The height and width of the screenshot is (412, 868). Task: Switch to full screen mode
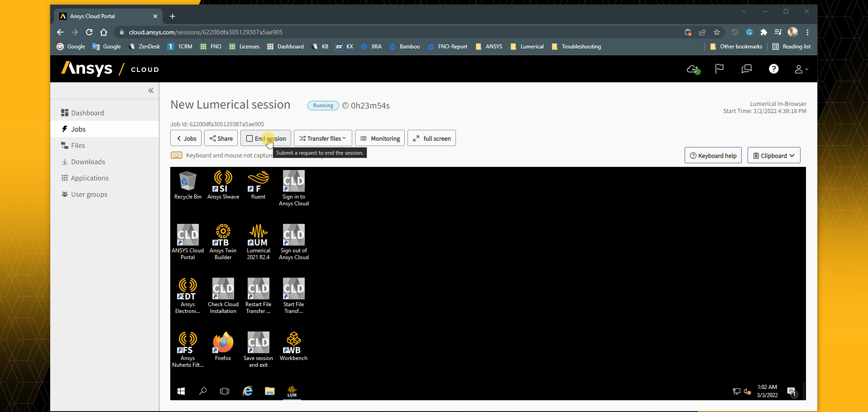432,138
